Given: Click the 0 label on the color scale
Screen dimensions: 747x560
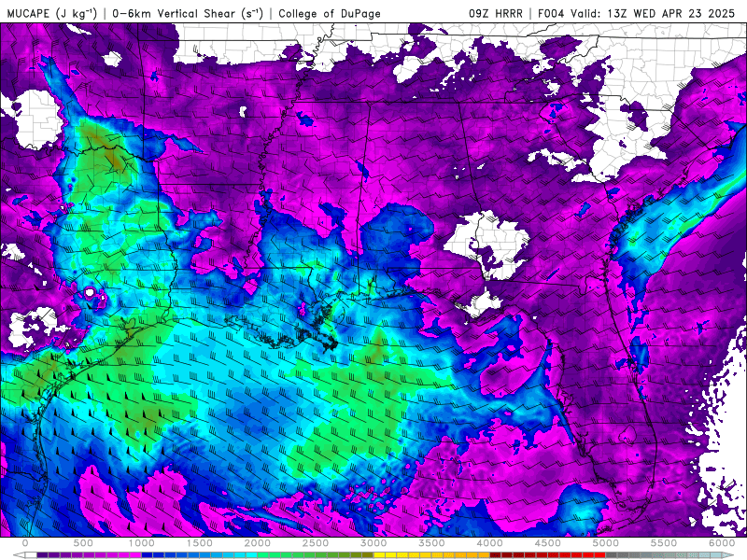Looking at the screenshot, I should pyautogui.click(x=25, y=543).
